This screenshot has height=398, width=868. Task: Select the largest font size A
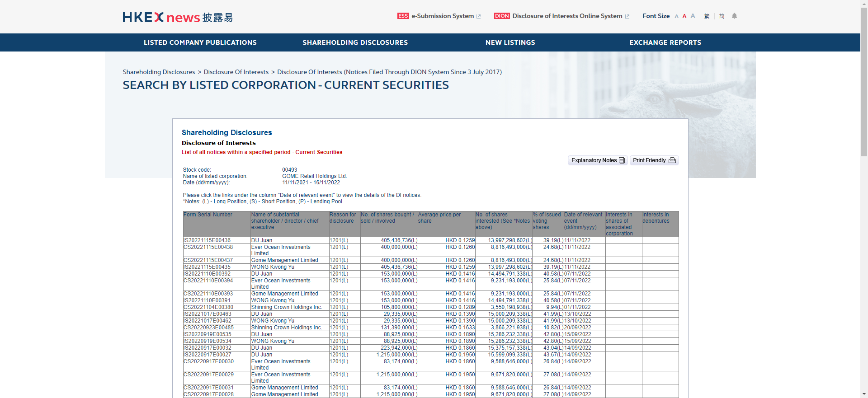coord(693,16)
